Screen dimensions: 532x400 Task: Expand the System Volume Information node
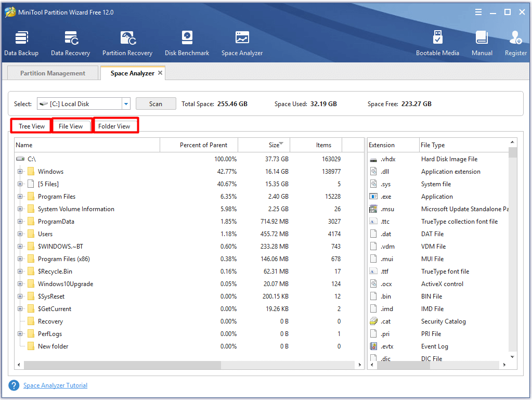coord(20,209)
